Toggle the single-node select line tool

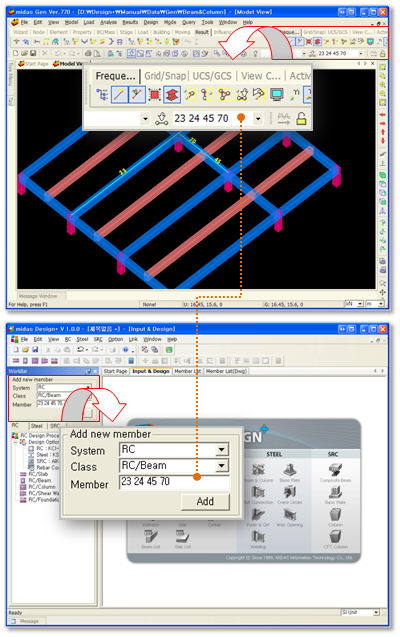pos(119,95)
